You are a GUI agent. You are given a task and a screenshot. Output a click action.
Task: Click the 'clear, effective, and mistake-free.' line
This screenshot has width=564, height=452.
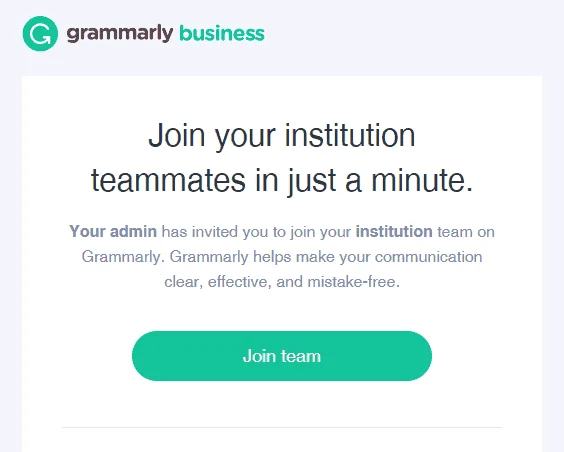[282, 282]
